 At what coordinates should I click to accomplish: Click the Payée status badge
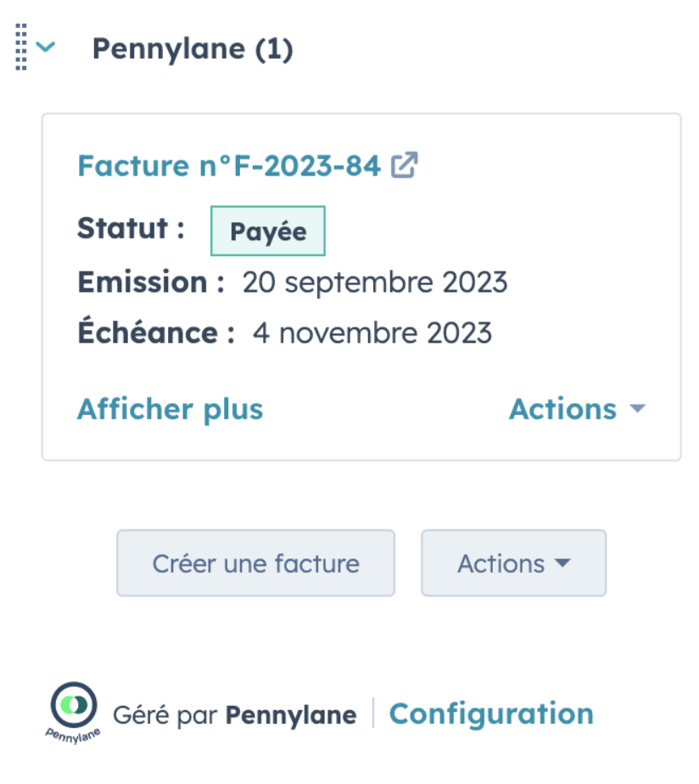(268, 231)
